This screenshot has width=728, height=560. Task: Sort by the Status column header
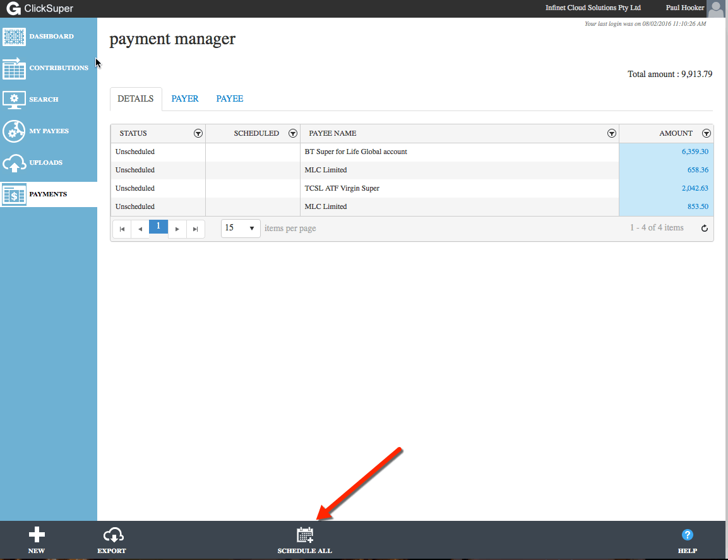click(133, 134)
